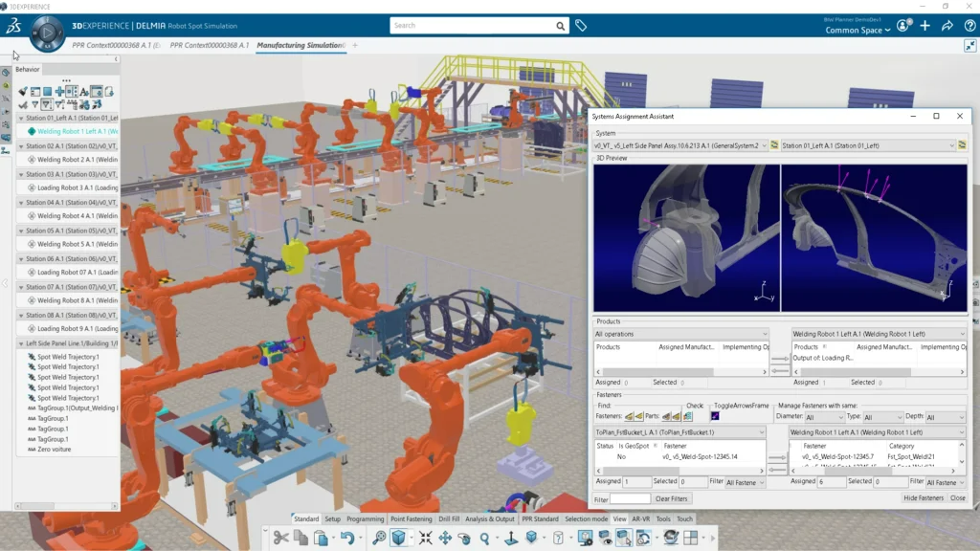Screen dimensions: 980x551
Task: Switch to the Programming toolbar tab
Action: coord(365,519)
